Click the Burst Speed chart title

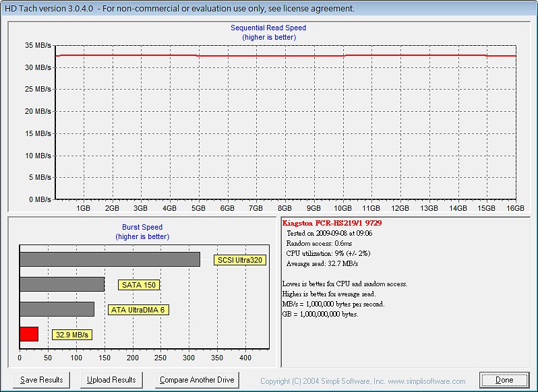(x=142, y=227)
